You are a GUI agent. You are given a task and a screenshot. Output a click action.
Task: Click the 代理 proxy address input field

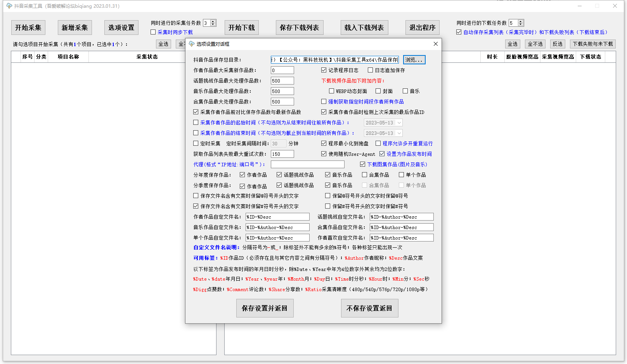coord(307,164)
